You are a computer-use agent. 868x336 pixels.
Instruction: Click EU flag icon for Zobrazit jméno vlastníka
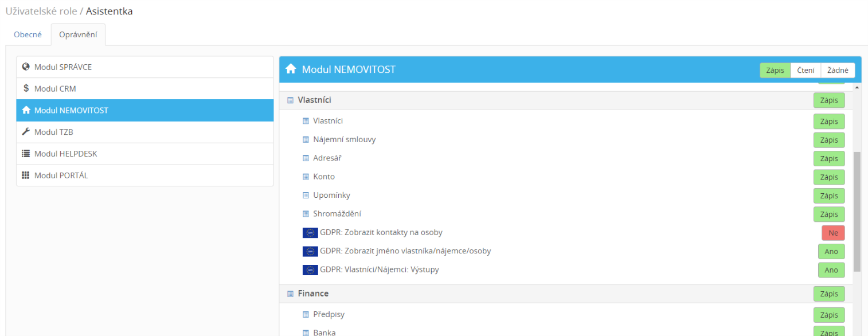pos(310,251)
